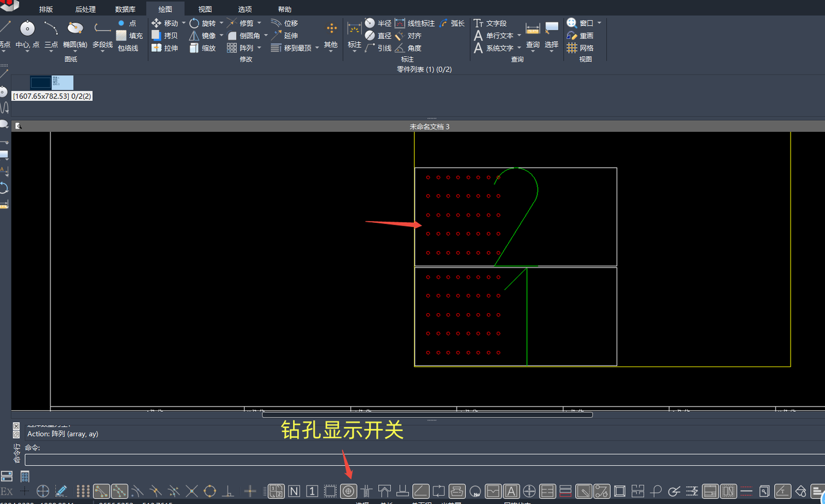
Task: Click the 命令 command input field
Action: tap(425, 460)
